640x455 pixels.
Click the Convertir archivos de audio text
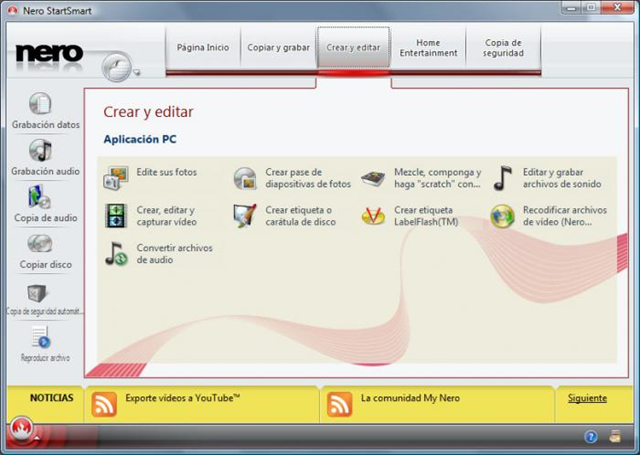point(174,254)
